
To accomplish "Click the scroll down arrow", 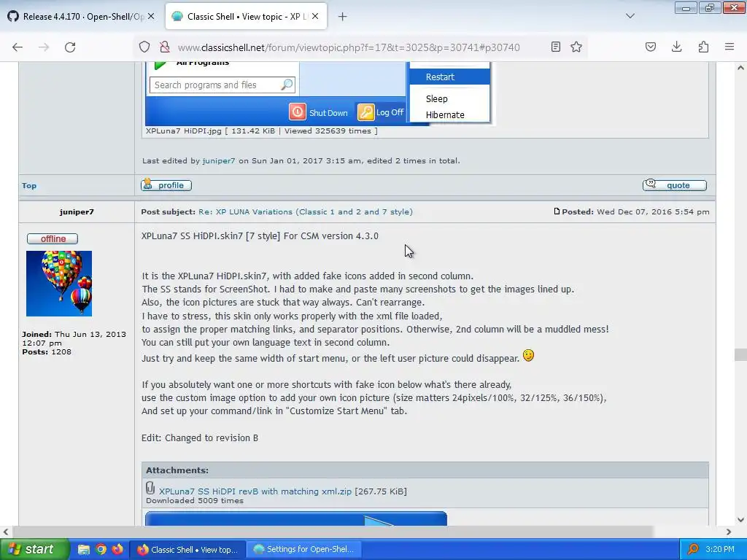I will tap(740, 520).
